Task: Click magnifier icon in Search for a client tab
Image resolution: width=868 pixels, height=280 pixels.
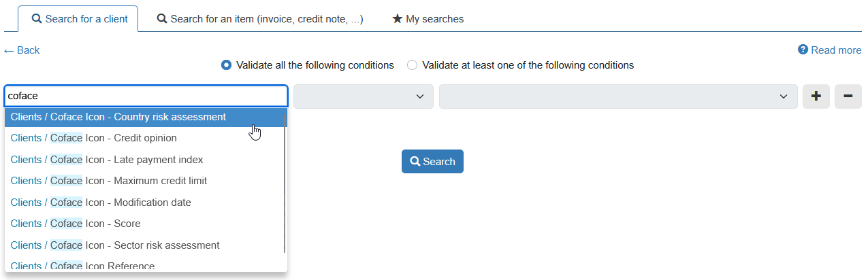Action: point(37,19)
